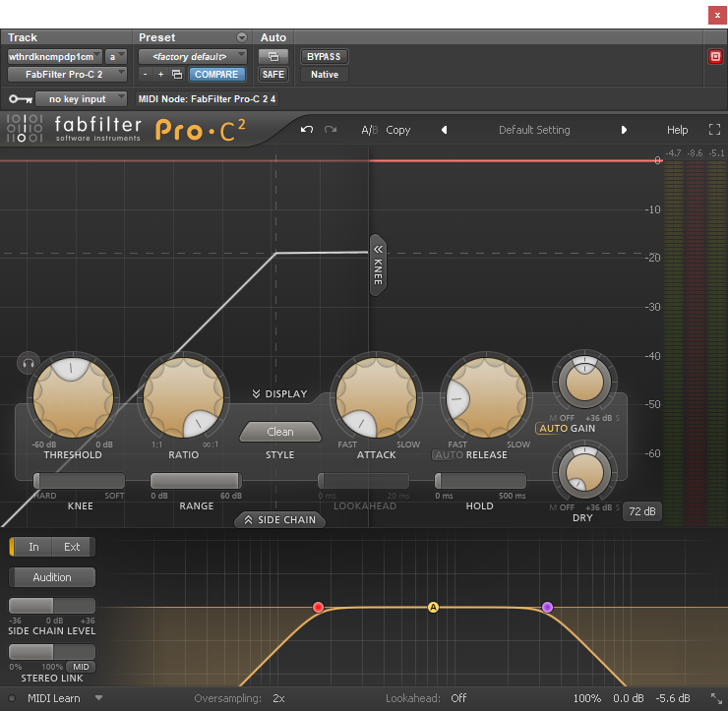Image resolution: width=728 pixels, height=711 pixels.
Task: Toggle the MID stereo link mode
Action: (x=81, y=667)
